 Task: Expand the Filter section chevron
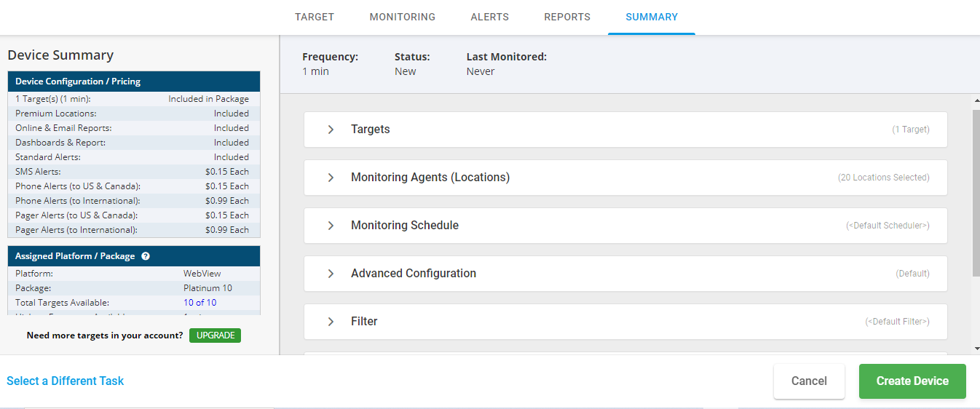pos(331,322)
